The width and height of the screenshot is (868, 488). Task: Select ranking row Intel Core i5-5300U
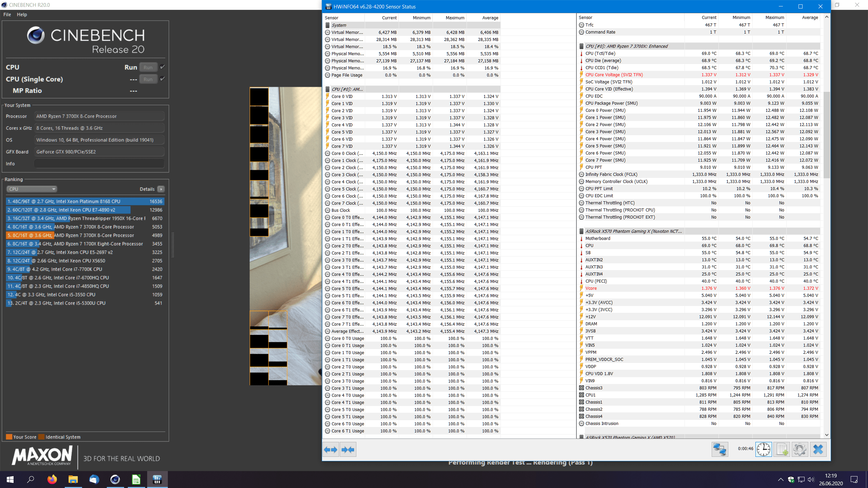coord(85,303)
